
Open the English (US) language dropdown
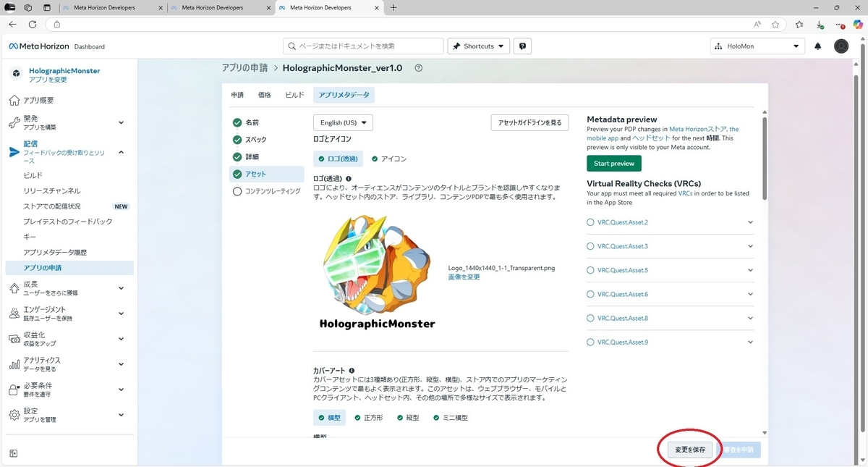[x=343, y=122]
